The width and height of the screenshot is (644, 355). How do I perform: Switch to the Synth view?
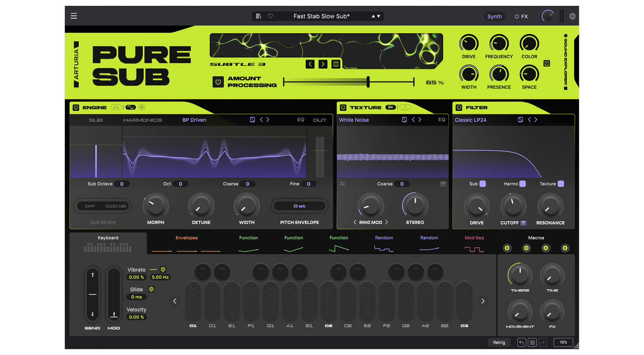(494, 17)
